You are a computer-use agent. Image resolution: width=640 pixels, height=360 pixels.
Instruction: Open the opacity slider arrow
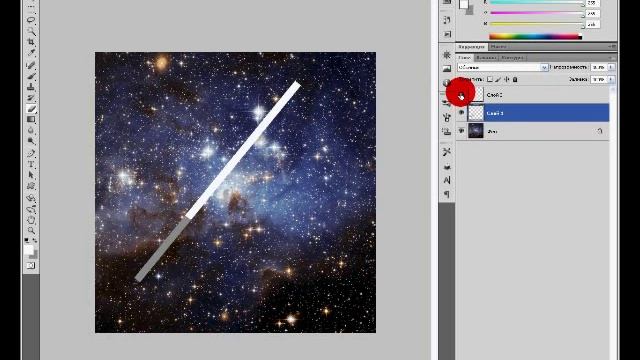pyautogui.click(x=611, y=67)
